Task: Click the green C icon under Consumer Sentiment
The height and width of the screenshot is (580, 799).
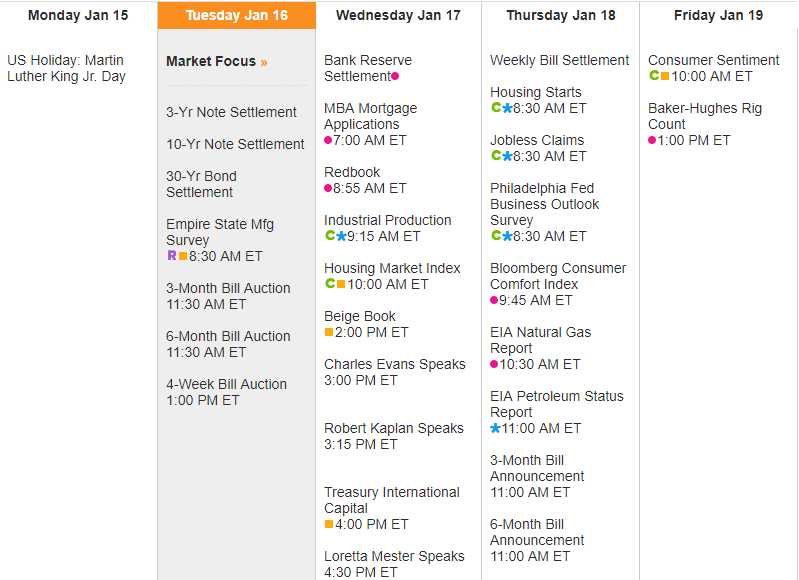Action: pyautogui.click(x=654, y=76)
